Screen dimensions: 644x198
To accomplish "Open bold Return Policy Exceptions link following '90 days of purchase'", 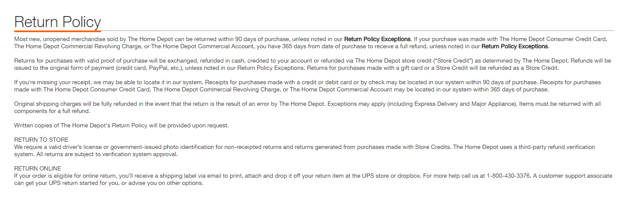I will pyautogui.click(x=377, y=39).
